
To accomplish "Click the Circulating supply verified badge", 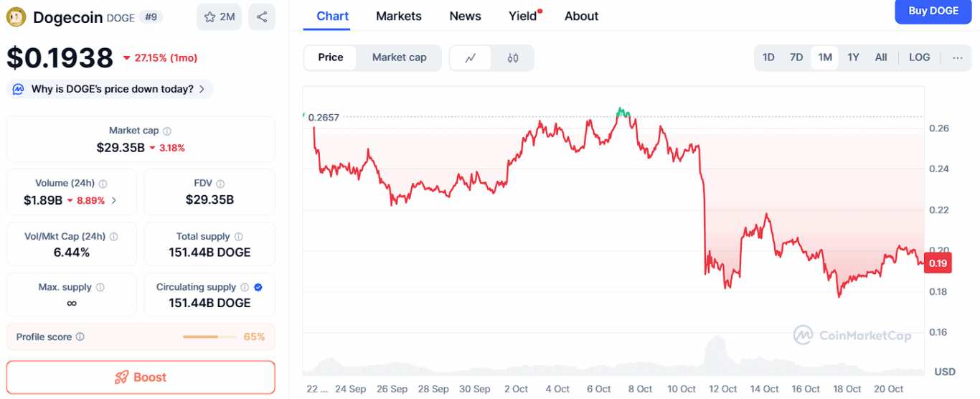I will (x=258, y=287).
